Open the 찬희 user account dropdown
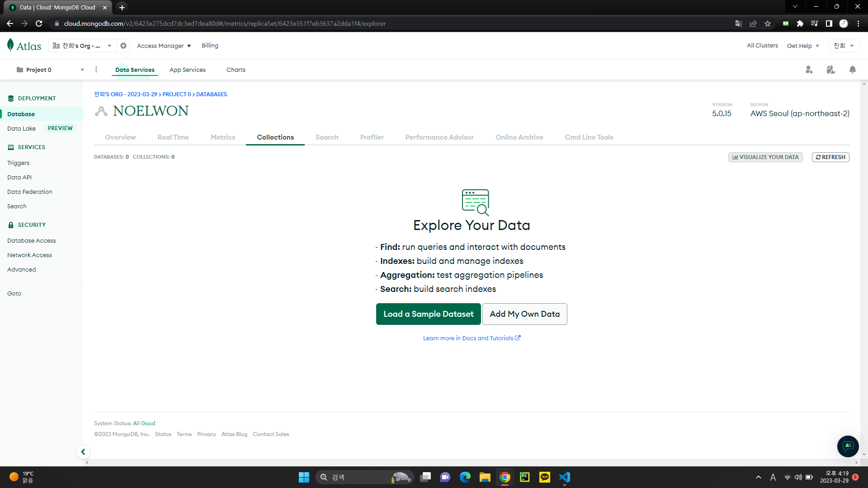The width and height of the screenshot is (868, 488). pyautogui.click(x=844, y=46)
